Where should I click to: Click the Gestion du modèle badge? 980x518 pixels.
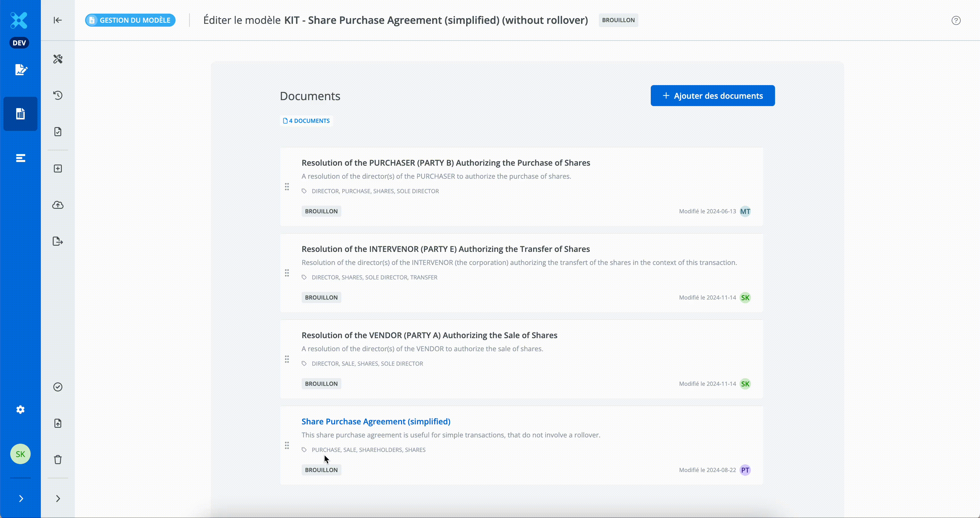(130, 20)
